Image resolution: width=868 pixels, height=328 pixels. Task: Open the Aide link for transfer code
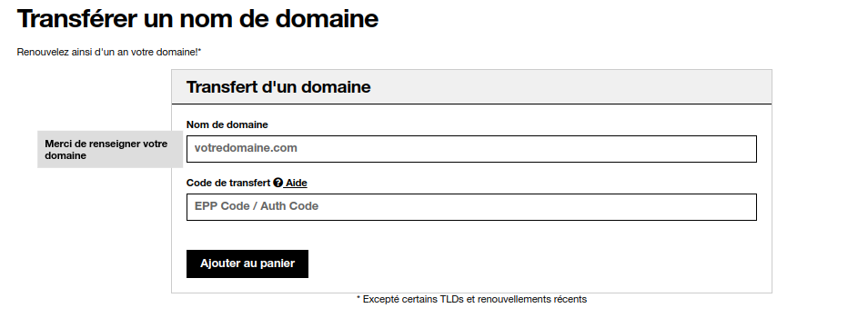pos(297,184)
